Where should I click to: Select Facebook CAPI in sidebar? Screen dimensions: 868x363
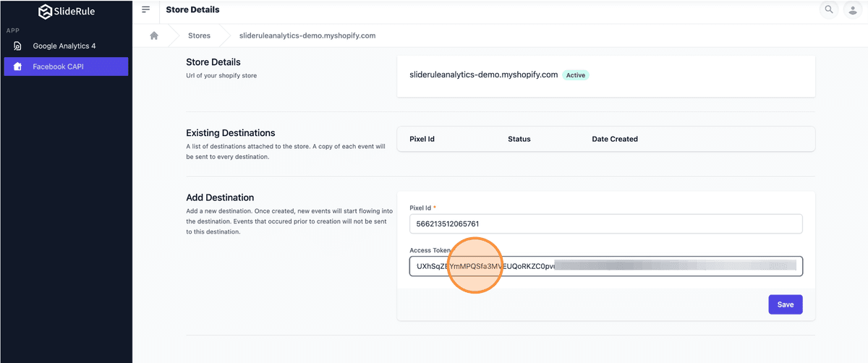66,67
